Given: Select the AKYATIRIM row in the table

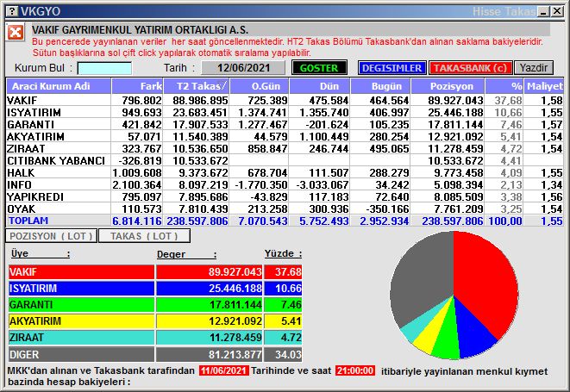Looking at the screenshot, I should 285,137.
